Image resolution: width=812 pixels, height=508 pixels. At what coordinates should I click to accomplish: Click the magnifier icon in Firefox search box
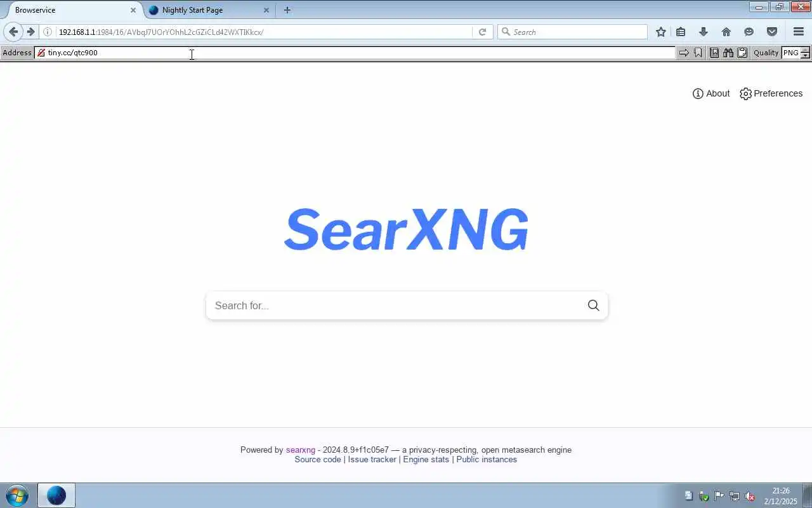tap(506, 32)
